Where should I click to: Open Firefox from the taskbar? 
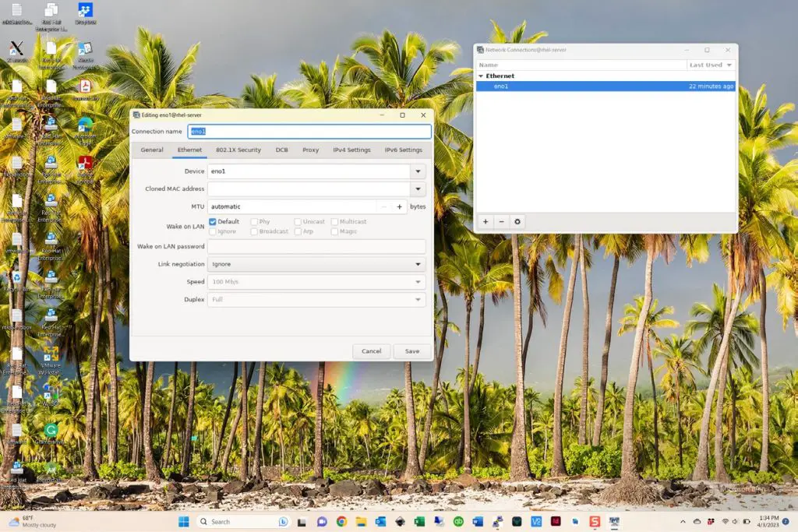click(x=516, y=521)
